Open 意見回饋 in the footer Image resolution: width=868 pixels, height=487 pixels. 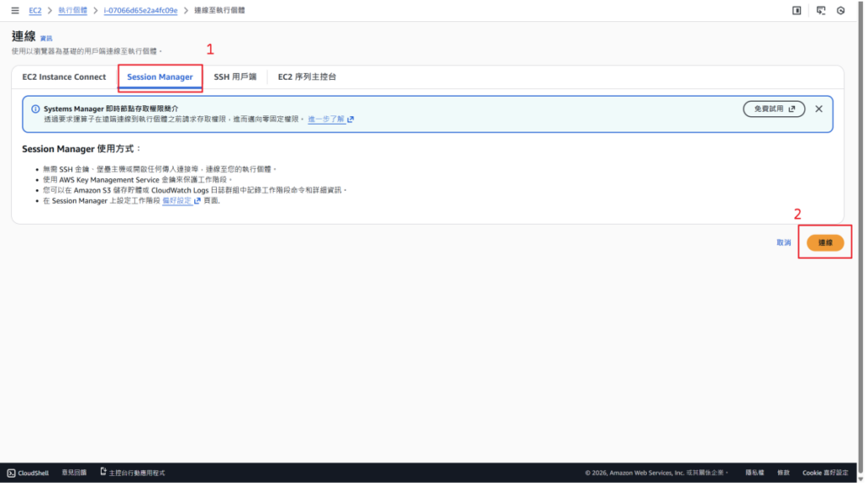74,473
